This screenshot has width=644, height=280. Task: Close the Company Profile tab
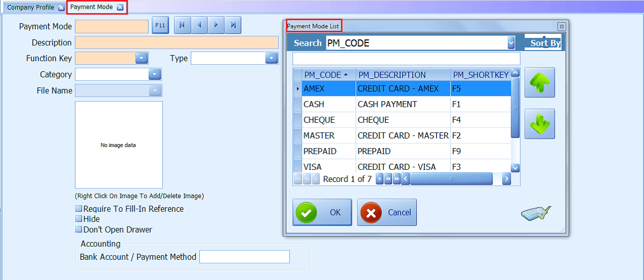point(61,8)
